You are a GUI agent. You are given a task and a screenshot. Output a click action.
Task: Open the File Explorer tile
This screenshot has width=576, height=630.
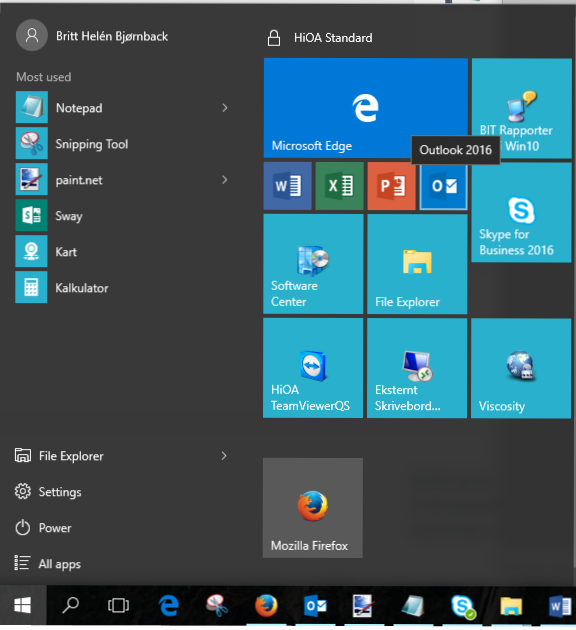417,264
